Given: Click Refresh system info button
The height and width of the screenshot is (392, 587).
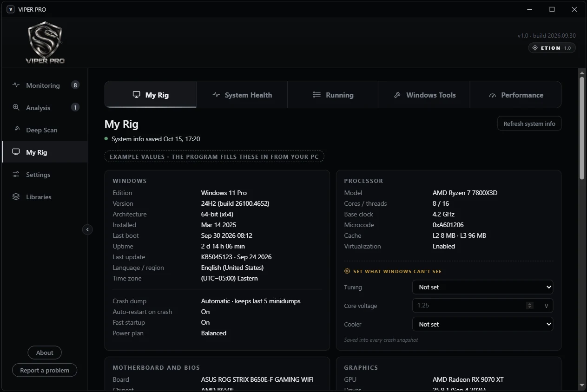Looking at the screenshot, I should click(x=529, y=124).
